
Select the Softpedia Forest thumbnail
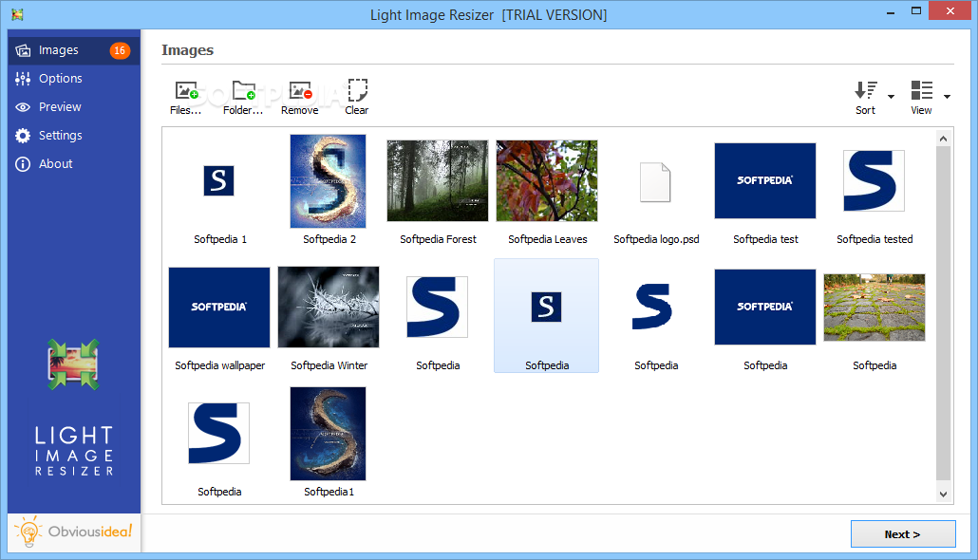pyautogui.click(x=437, y=181)
